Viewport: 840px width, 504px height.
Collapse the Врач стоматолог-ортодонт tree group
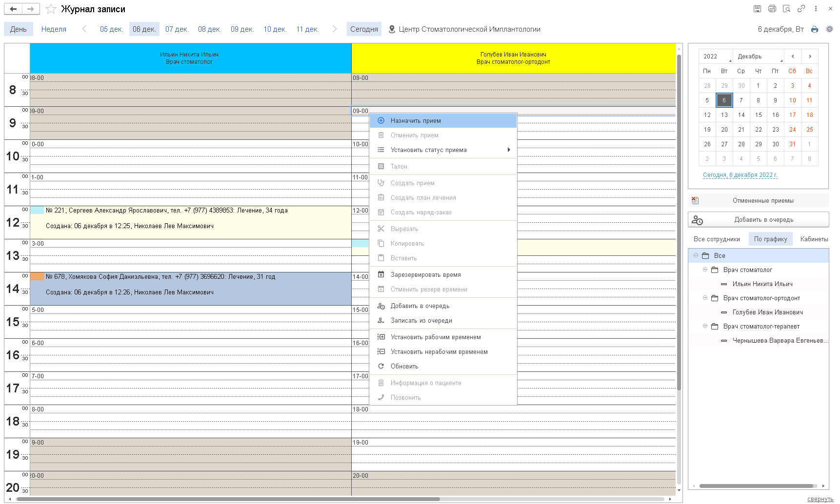705,298
